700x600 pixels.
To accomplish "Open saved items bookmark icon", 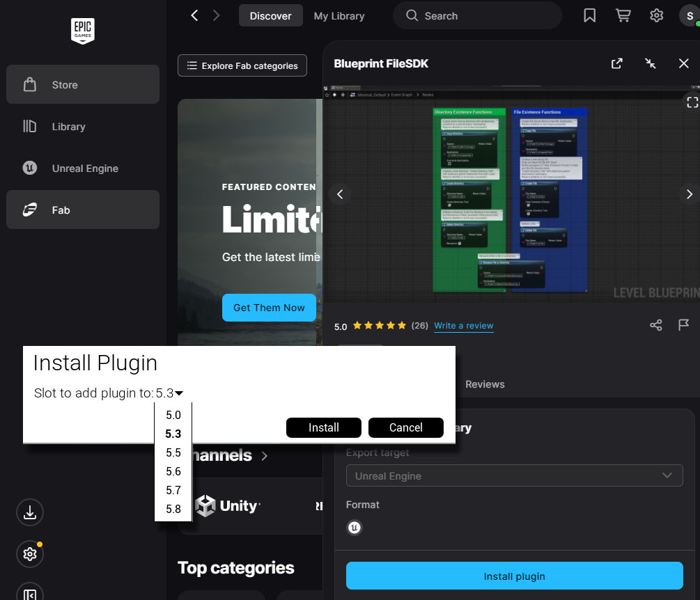I will pos(589,15).
